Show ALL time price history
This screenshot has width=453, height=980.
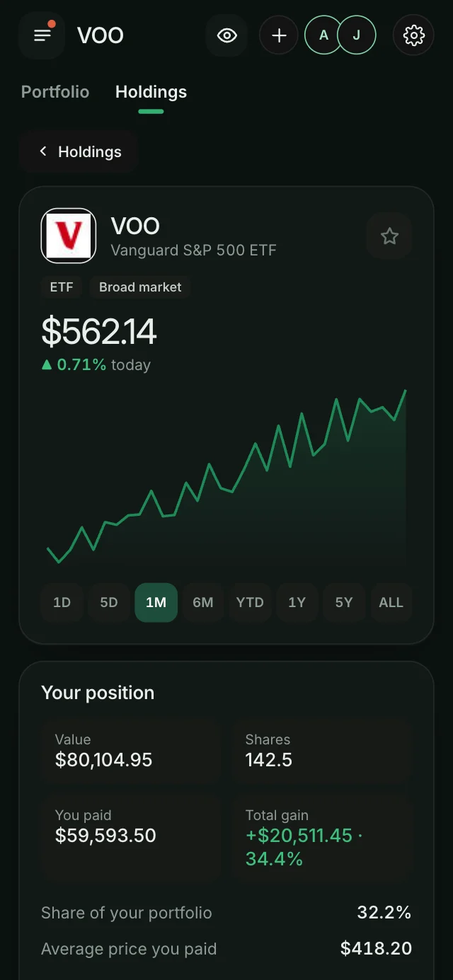click(x=391, y=602)
